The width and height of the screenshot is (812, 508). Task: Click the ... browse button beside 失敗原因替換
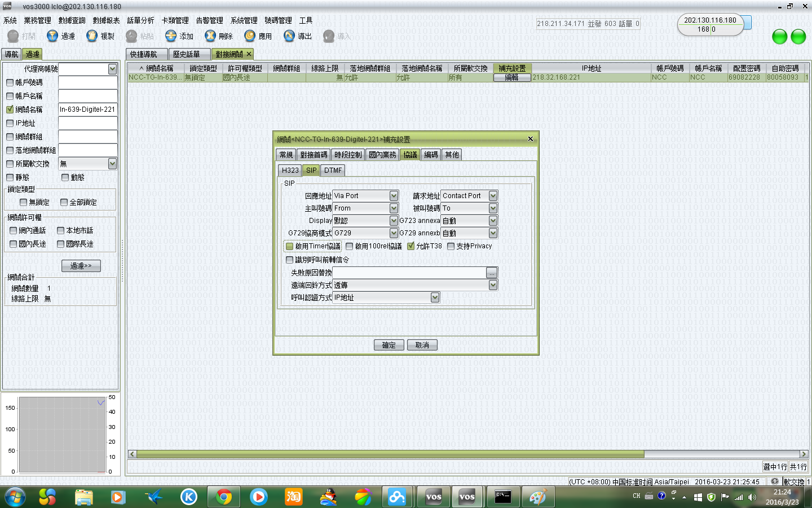tap(492, 273)
